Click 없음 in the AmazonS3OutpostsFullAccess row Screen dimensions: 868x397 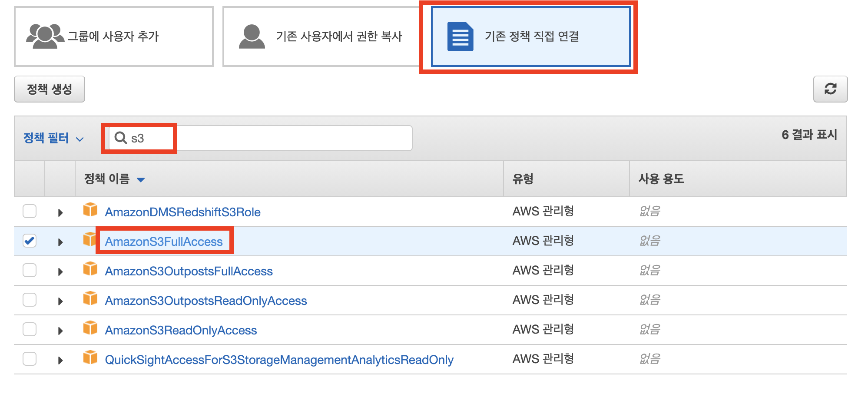(649, 270)
